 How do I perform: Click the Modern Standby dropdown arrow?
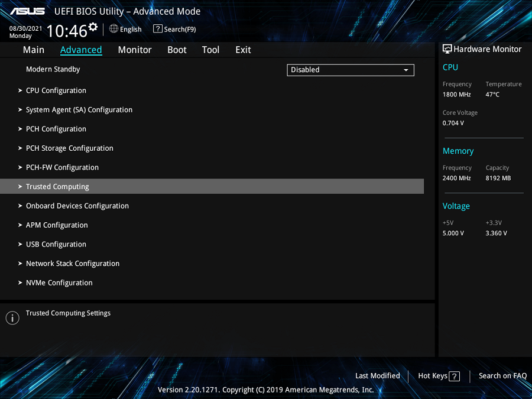(x=406, y=70)
